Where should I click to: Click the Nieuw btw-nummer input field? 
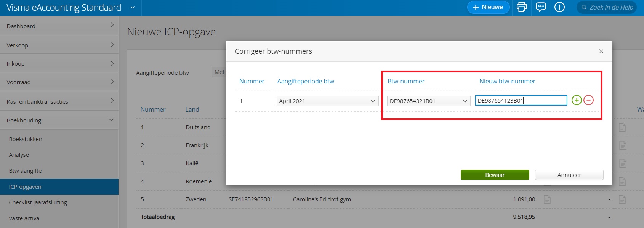click(x=521, y=101)
